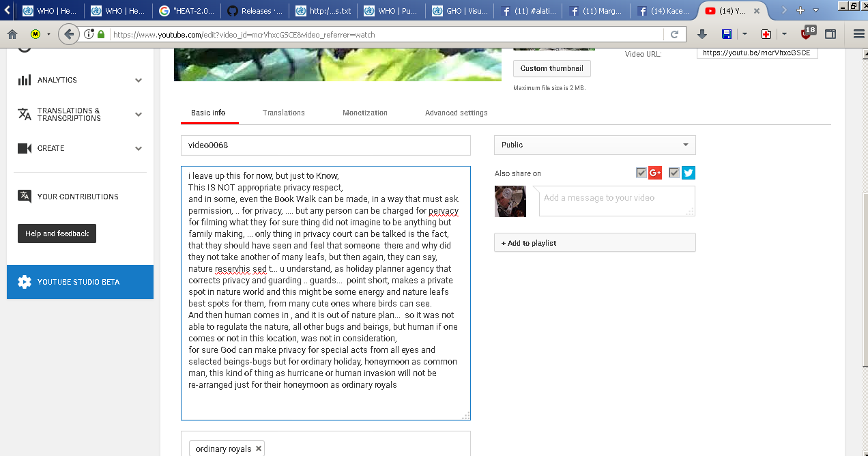The height and width of the screenshot is (456, 868).
Task: Click the red Google+ icon
Action: coord(655,173)
